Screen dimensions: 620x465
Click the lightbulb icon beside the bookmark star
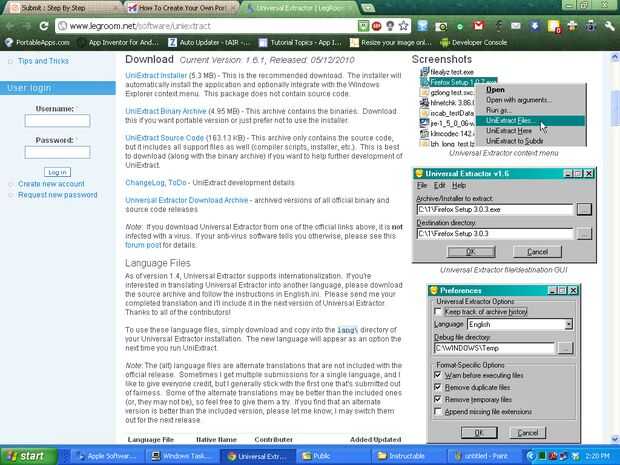tap(390, 26)
